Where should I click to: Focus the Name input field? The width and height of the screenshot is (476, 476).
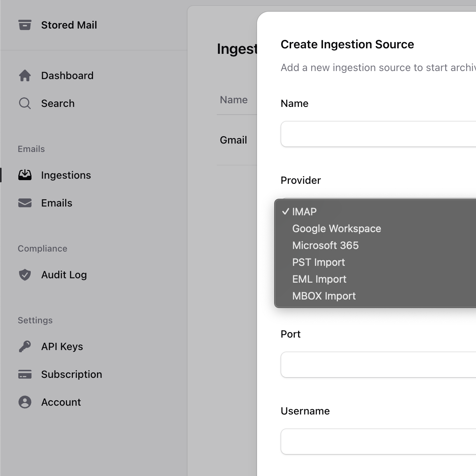point(377,134)
